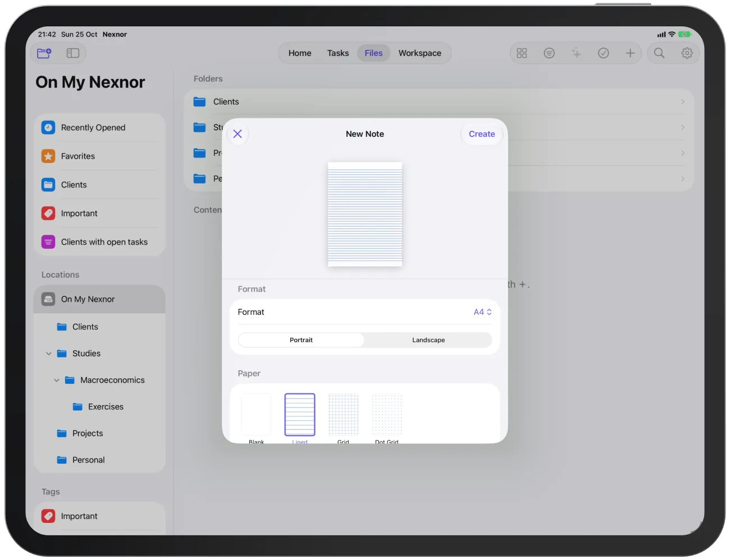Open Personal folder in sidebar tree
Viewport: 730px width, 560px height.
click(99, 460)
